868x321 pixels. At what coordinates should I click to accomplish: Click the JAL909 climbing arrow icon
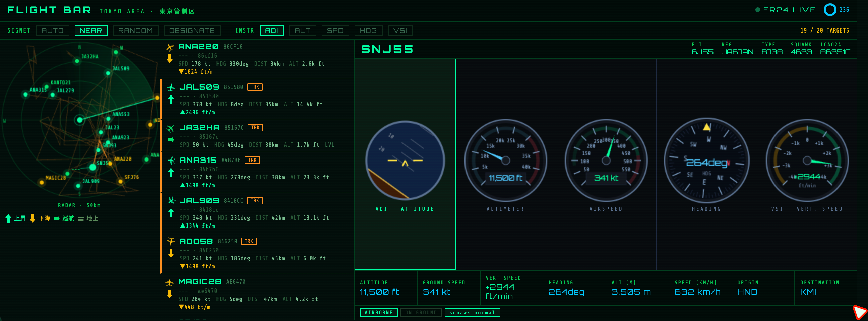pos(171,213)
